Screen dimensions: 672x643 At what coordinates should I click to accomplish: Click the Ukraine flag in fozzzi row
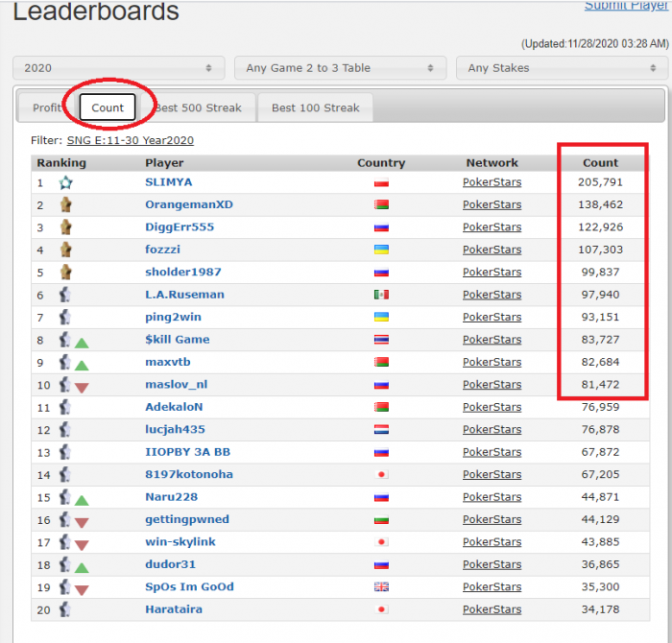coord(381,250)
